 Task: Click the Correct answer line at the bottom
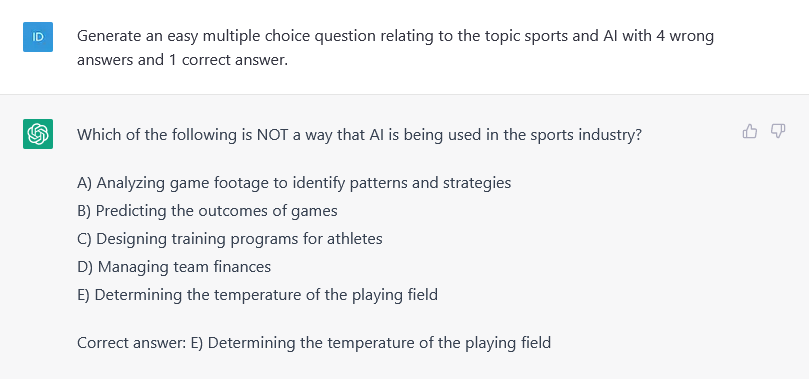[x=314, y=342]
